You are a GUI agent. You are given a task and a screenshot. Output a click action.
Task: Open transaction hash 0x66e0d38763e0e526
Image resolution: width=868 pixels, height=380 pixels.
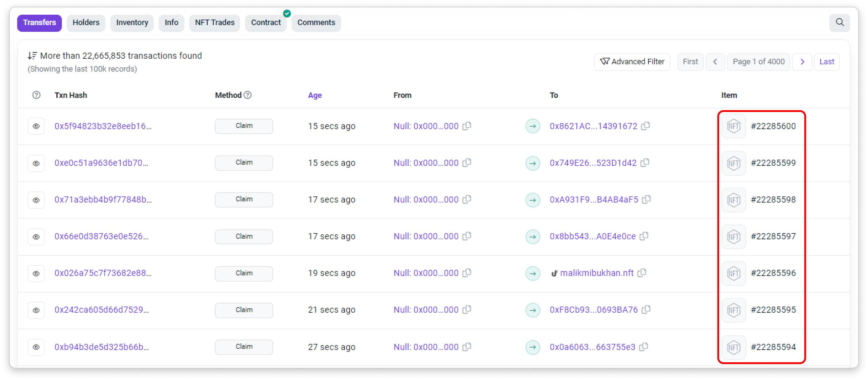101,236
